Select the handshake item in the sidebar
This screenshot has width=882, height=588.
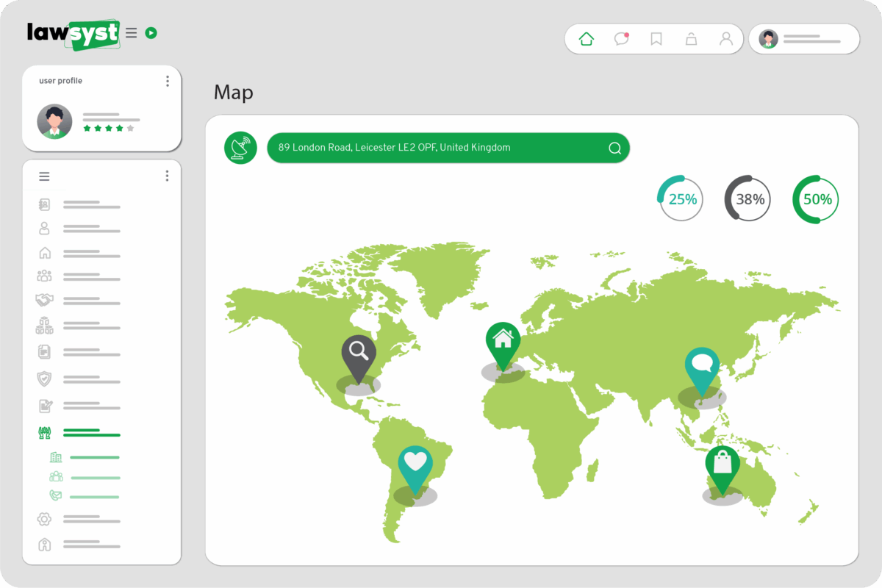point(44,300)
